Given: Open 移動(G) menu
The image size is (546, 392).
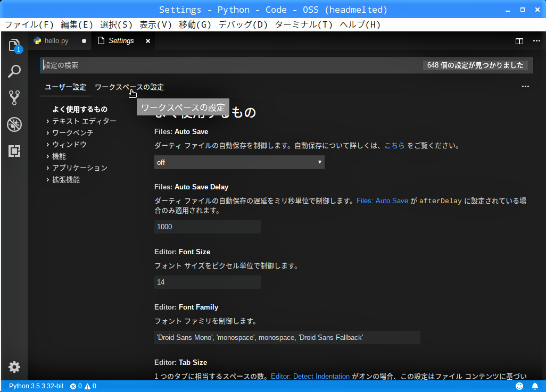Looking at the screenshot, I should point(195,24).
